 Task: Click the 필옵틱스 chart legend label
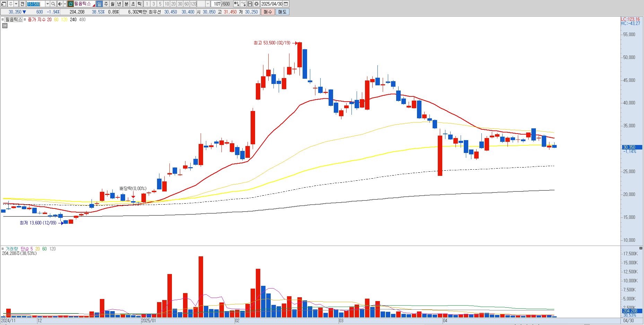14,19
